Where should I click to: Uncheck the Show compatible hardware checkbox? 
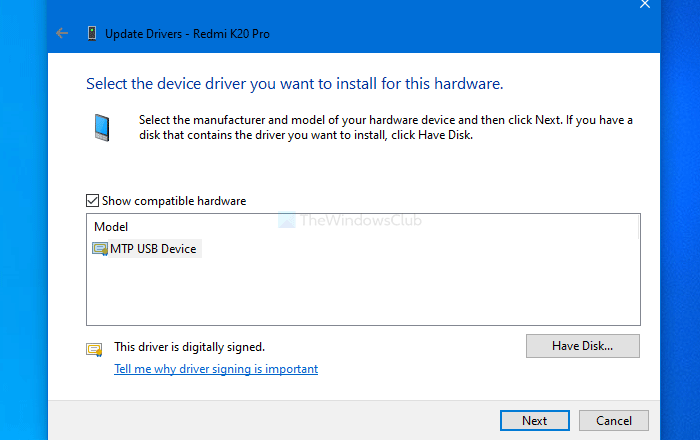pos(93,201)
